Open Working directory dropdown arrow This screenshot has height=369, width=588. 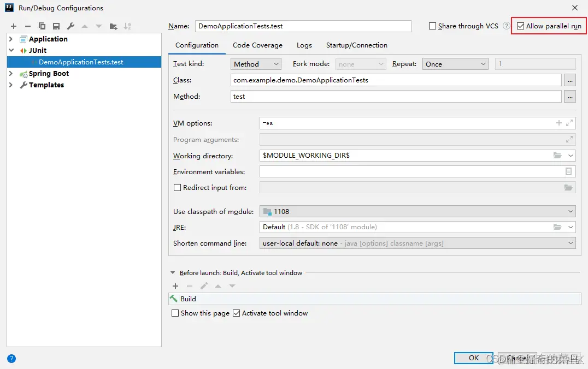571,156
